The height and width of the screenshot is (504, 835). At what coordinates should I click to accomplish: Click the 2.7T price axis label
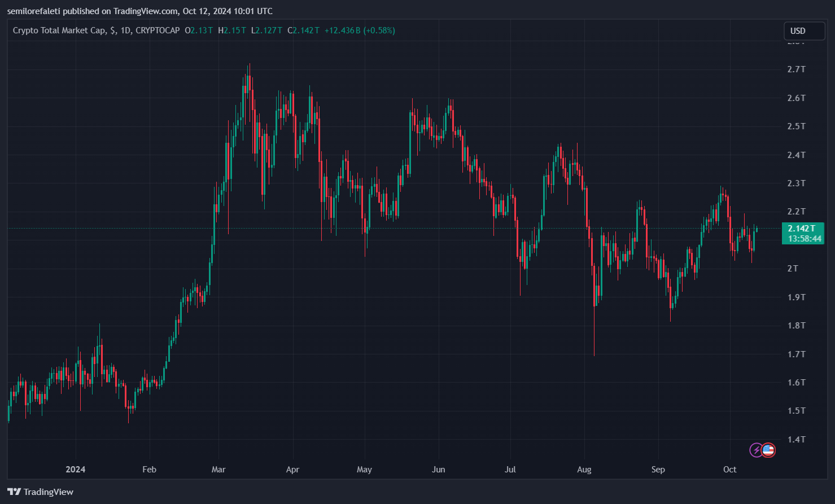[x=796, y=69]
